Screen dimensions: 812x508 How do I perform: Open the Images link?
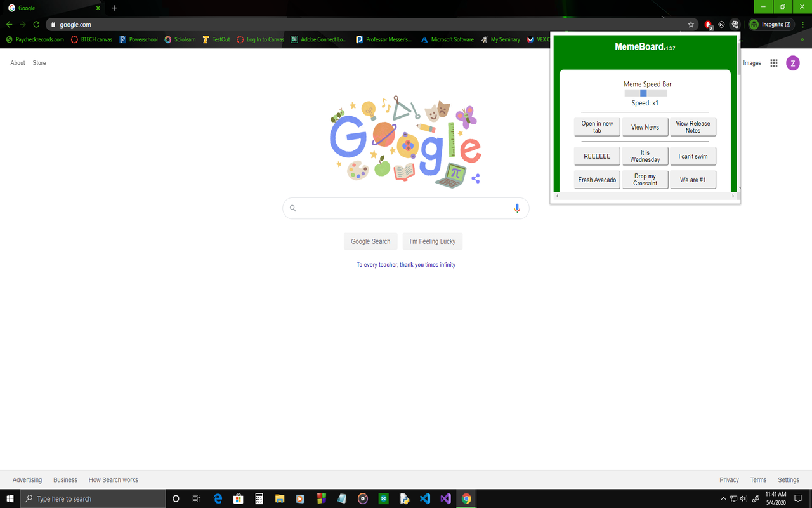752,63
